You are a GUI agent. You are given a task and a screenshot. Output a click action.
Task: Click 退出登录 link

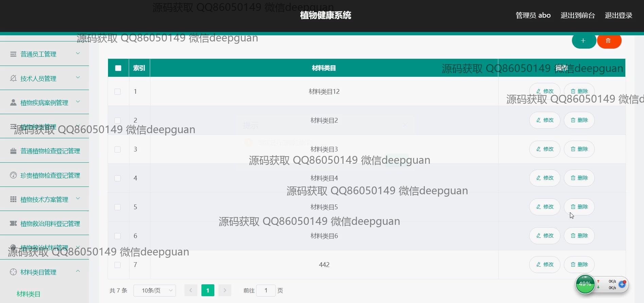point(619,15)
